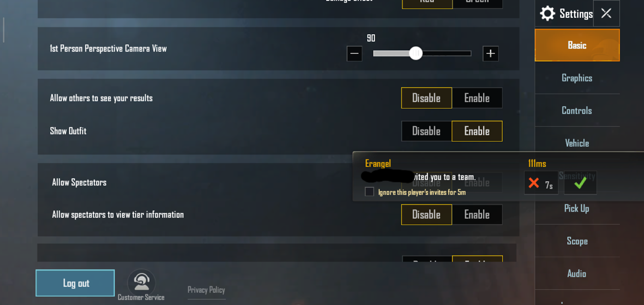Screen dimensions: 644x305
Task: Enable Allow others to see results
Action: 477,98
